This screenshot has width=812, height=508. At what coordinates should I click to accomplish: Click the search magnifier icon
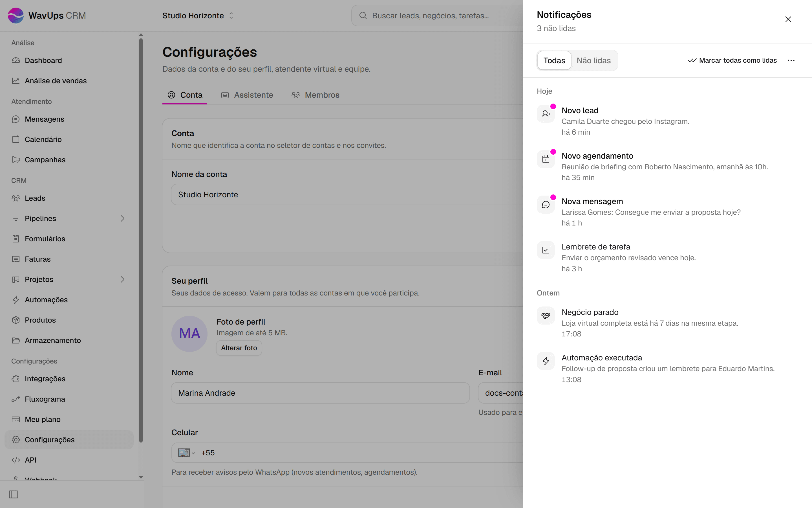tap(363, 16)
